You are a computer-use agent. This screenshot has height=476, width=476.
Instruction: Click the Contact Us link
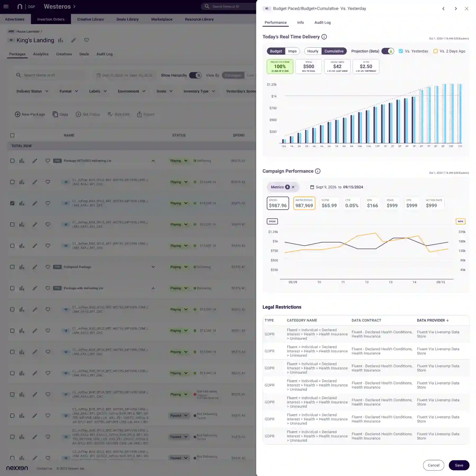[x=44, y=468]
